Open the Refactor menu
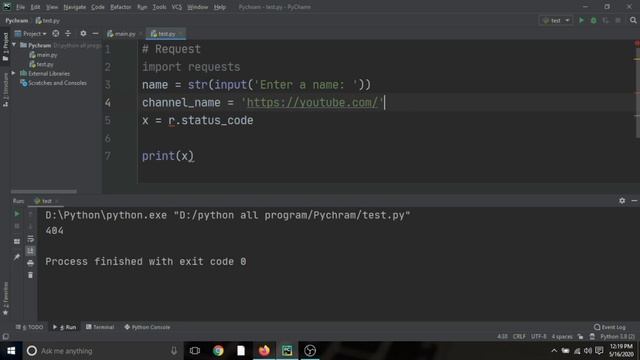The height and width of the screenshot is (360, 640). point(121,7)
